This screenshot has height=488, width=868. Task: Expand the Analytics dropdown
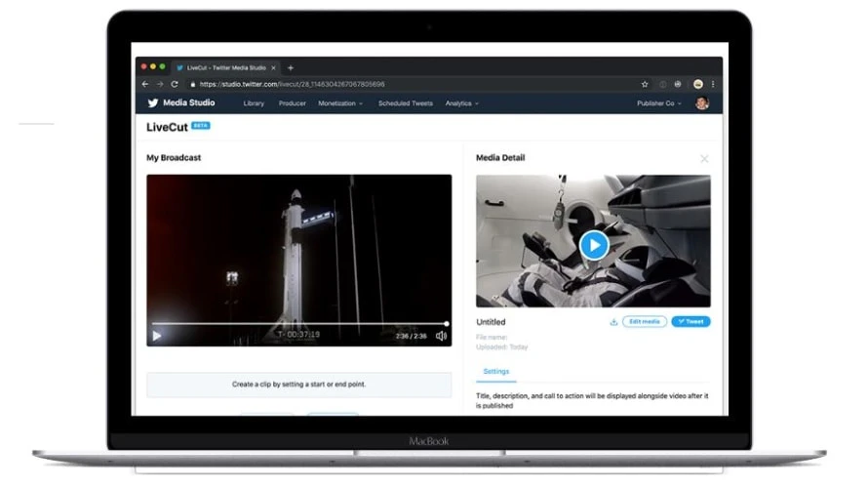461,103
